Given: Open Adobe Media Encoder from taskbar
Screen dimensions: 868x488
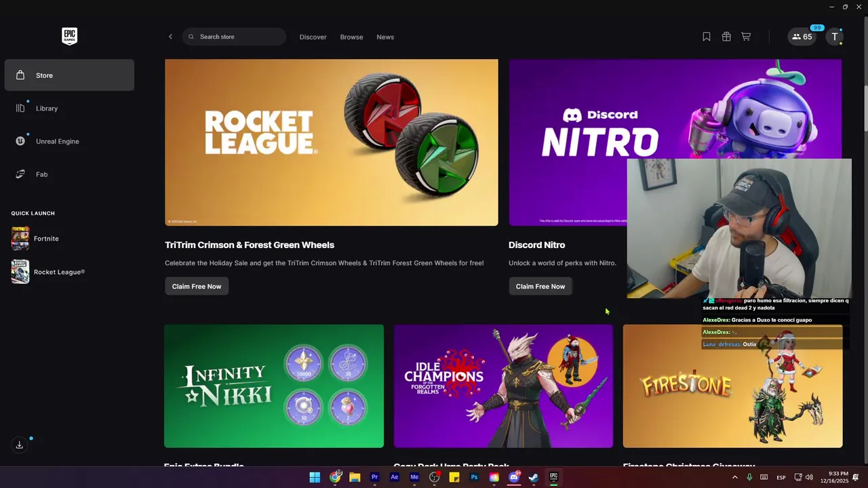Looking at the screenshot, I should pos(414,477).
